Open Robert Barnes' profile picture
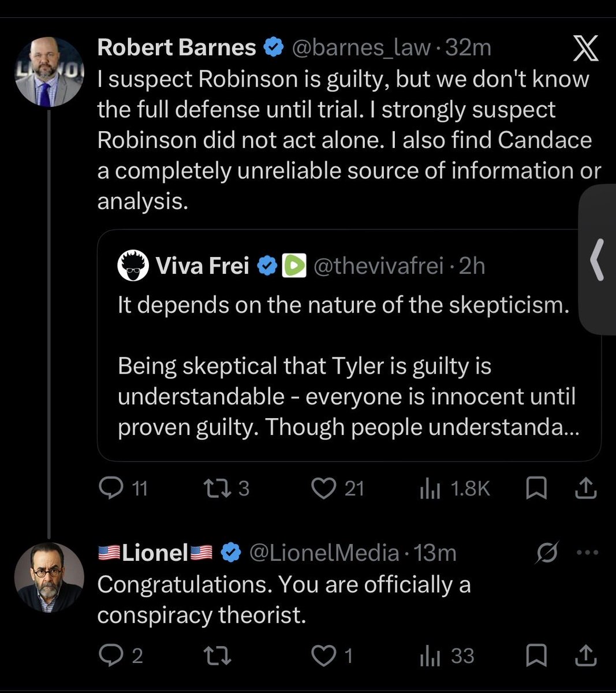616x693 pixels. point(49,72)
